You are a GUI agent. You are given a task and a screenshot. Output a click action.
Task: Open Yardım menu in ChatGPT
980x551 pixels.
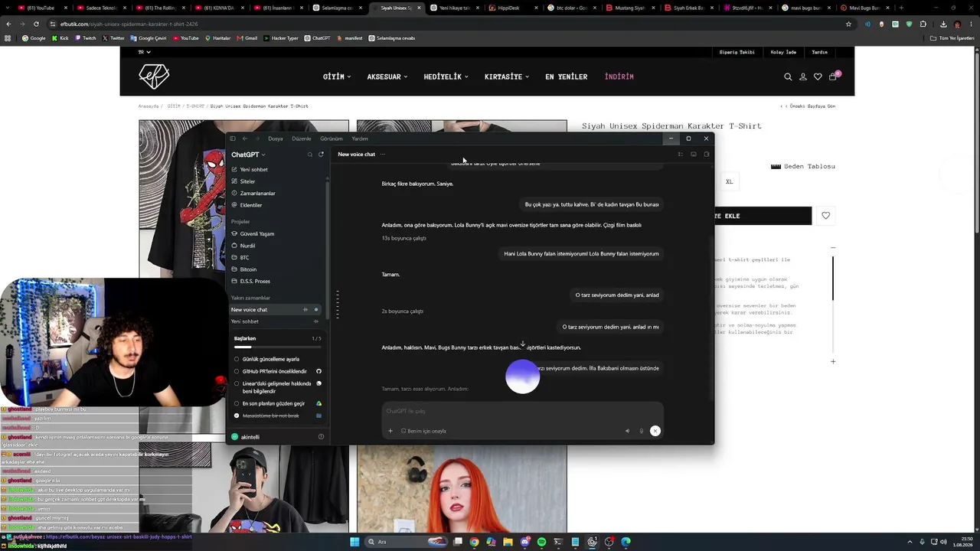pyautogui.click(x=360, y=139)
